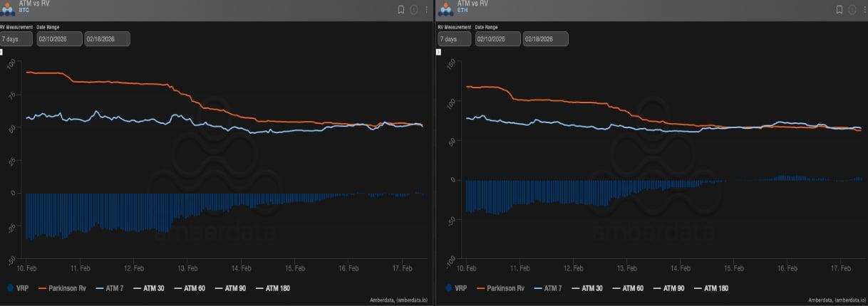
Task: Open info icon on BTC chart header
Action: (414, 10)
